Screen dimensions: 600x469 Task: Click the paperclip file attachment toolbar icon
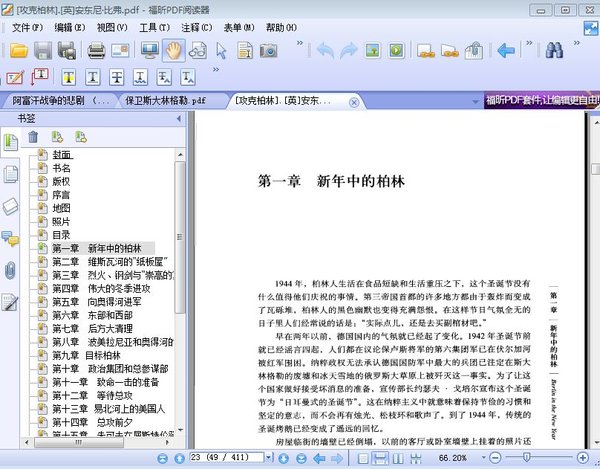point(474,50)
